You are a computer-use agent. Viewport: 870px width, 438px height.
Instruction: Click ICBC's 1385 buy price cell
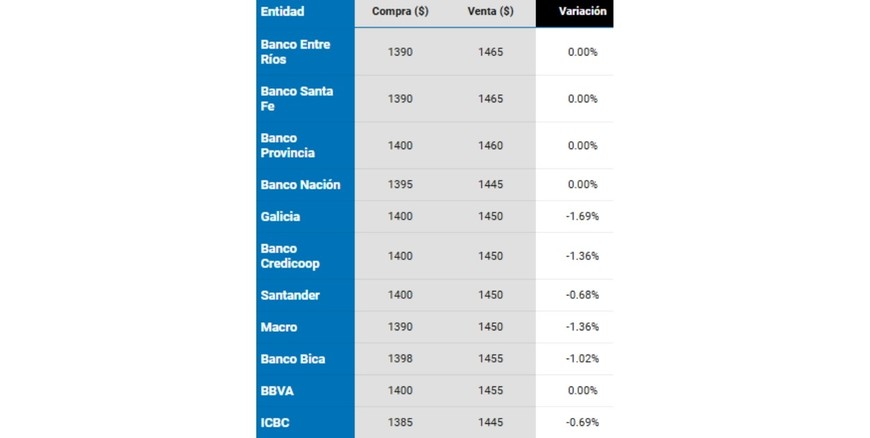tap(400, 423)
